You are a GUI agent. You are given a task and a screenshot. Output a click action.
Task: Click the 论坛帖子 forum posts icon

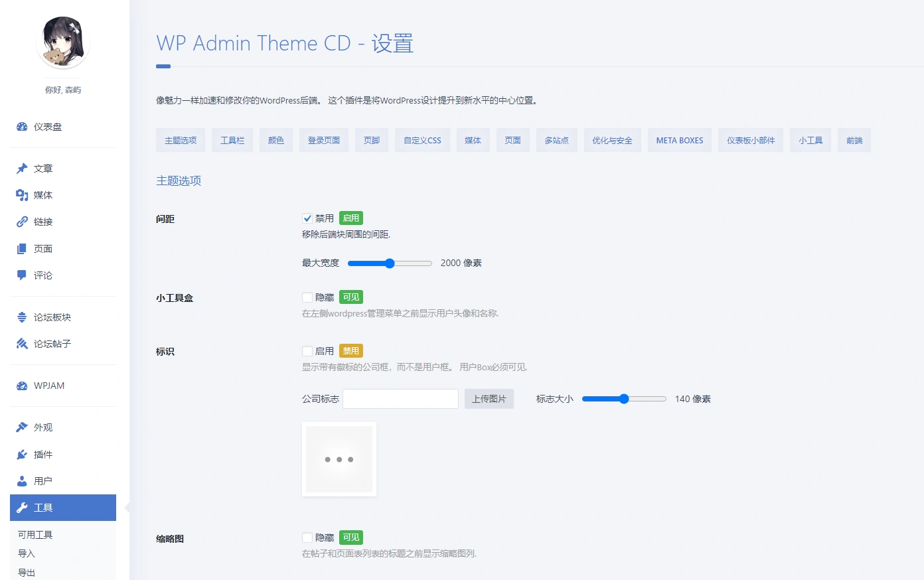22,344
